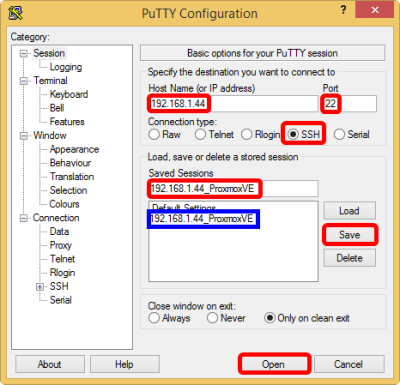
Task: Collapse the Terminal tree node
Action: [24, 81]
